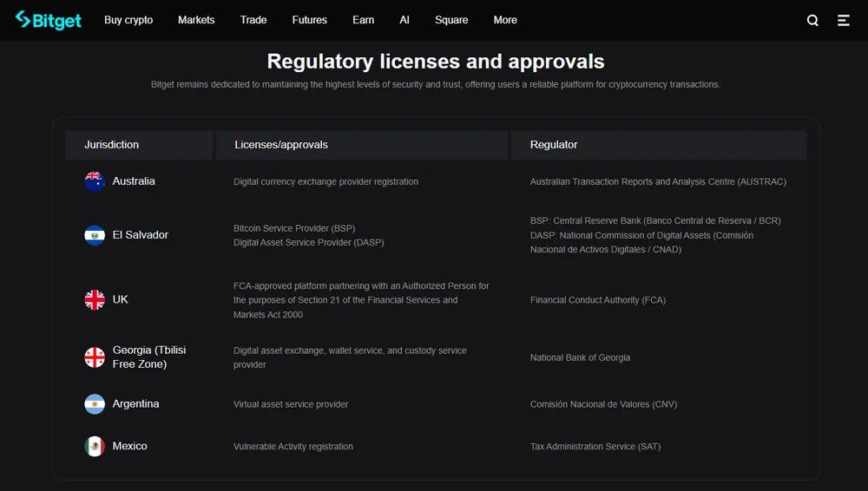The height and width of the screenshot is (491, 868).
Task: Click the Jurisdiction column header
Action: point(139,145)
